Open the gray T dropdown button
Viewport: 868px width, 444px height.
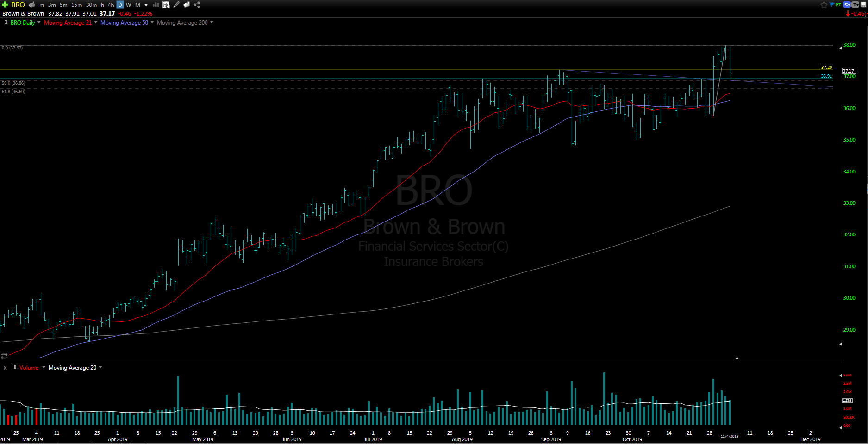[x=856, y=5]
